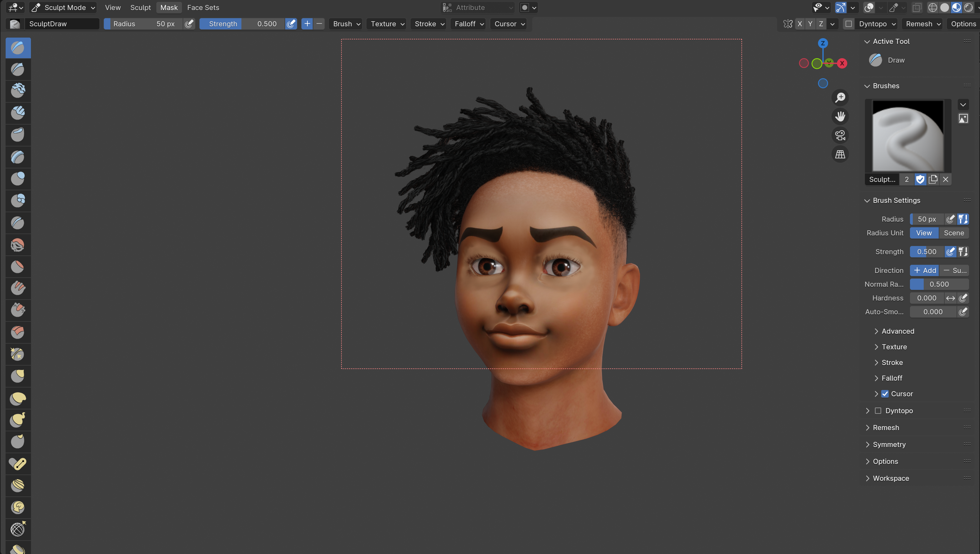Expand the Advanced brush subpanel
This screenshot has width=980, height=554.
tap(897, 331)
